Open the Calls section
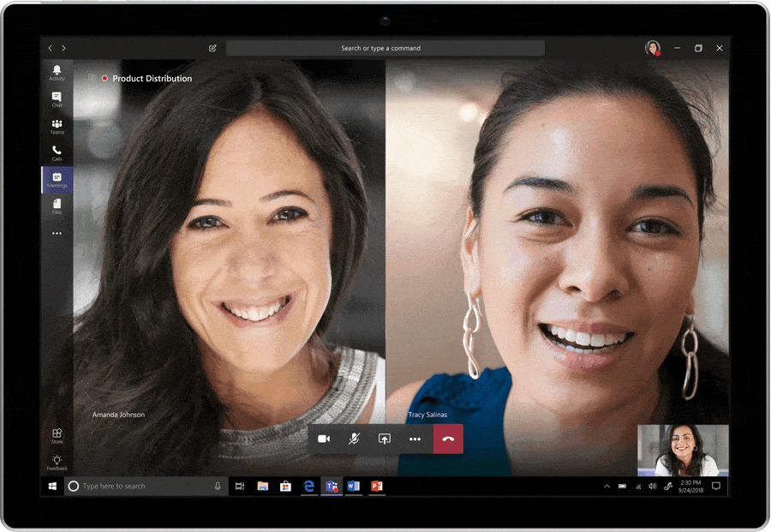Screen dimensions: 771x532 tap(57, 152)
